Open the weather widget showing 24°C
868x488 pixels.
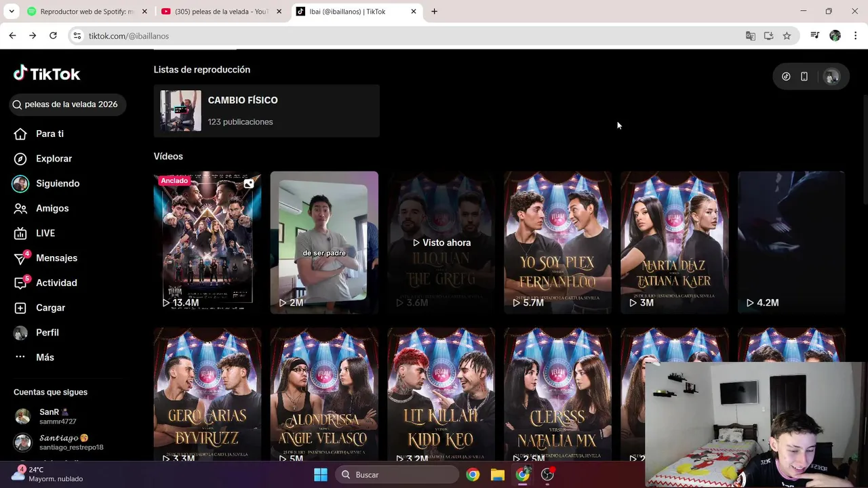pyautogui.click(x=47, y=474)
